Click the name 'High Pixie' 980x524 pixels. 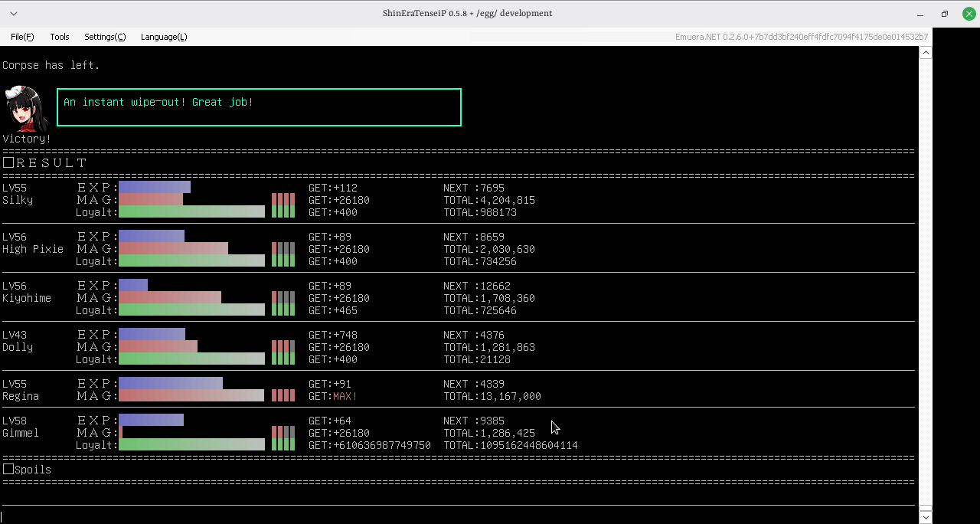tap(33, 249)
